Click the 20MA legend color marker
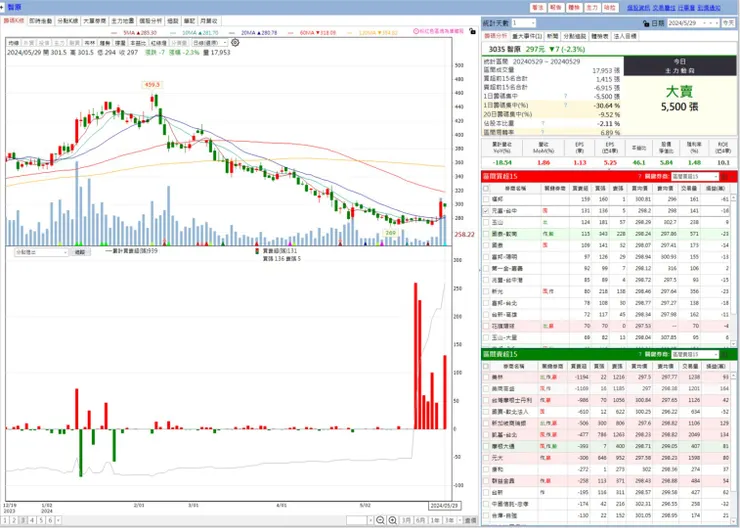740x528 pixels. point(234,33)
